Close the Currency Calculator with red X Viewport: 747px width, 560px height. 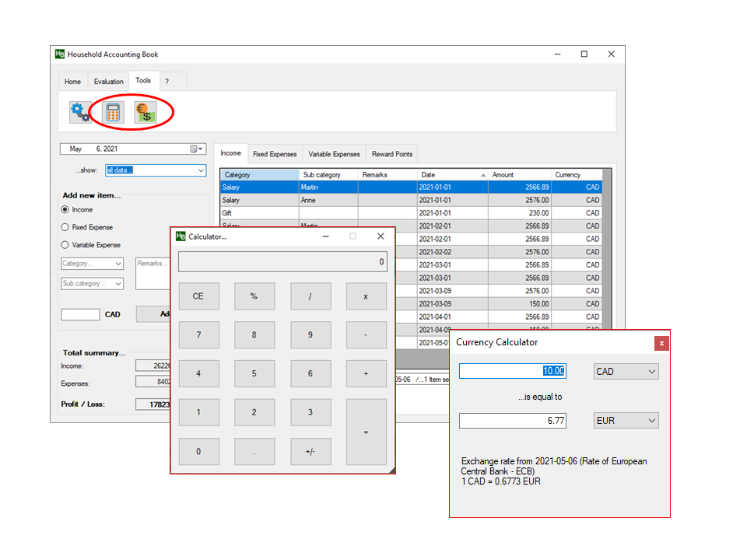pos(661,343)
